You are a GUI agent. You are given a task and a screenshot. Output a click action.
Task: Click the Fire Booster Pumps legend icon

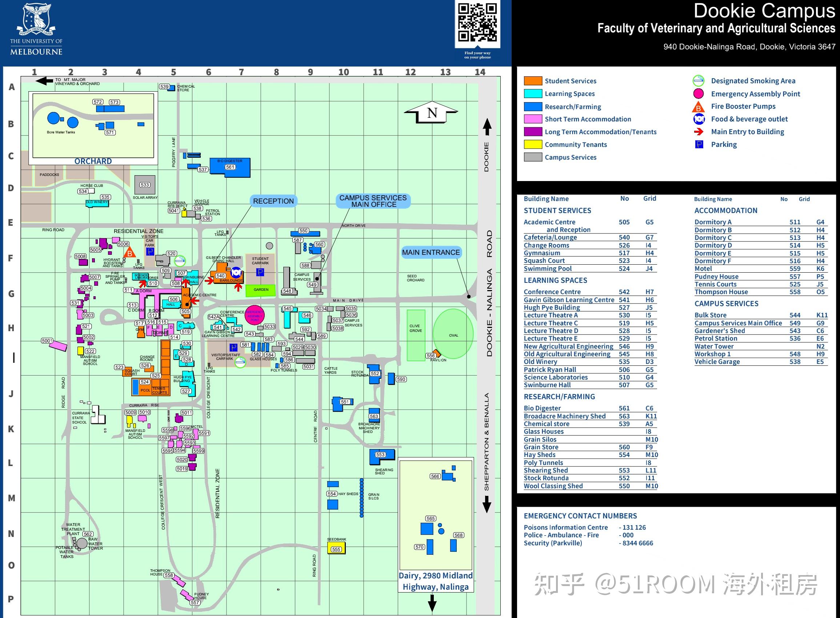pyautogui.click(x=698, y=107)
